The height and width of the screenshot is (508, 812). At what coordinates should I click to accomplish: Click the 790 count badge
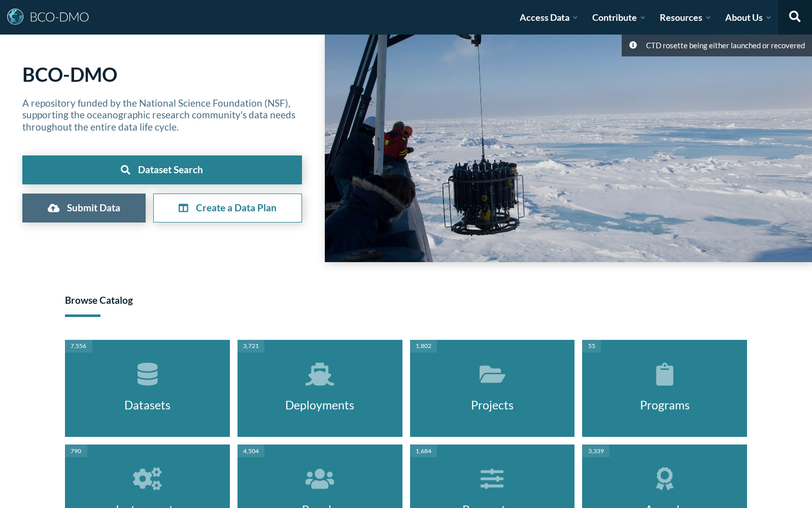pyautogui.click(x=76, y=451)
